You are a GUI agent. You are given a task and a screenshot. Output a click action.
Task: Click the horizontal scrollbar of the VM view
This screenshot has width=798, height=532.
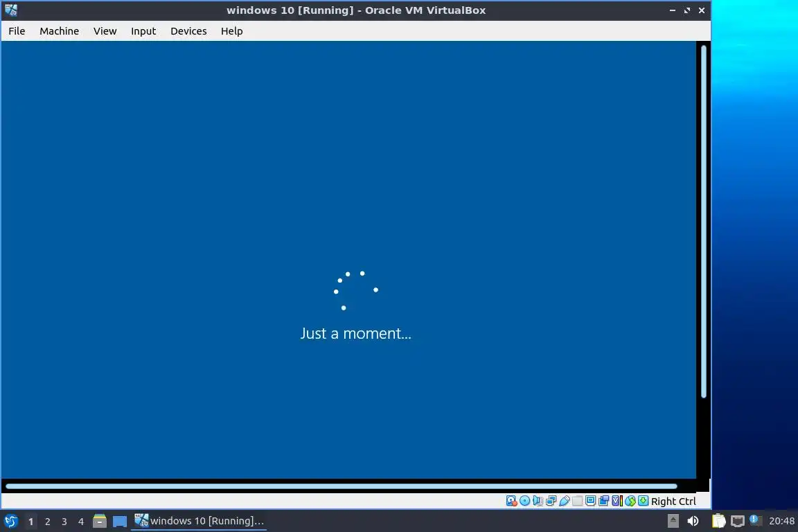tap(341, 486)
